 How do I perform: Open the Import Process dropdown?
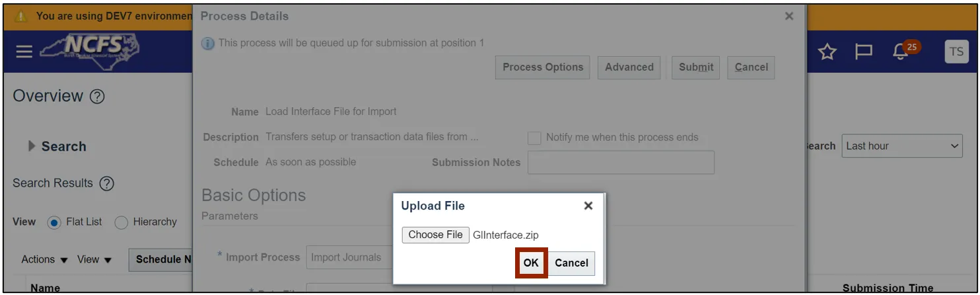(x=349, y=257)
